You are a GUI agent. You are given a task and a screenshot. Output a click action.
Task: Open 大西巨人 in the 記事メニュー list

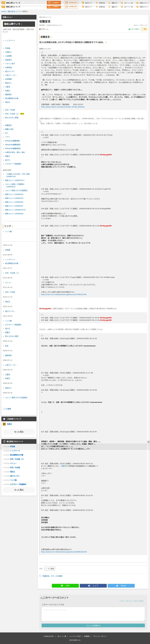pyautogui.click(x=8, y=52)
